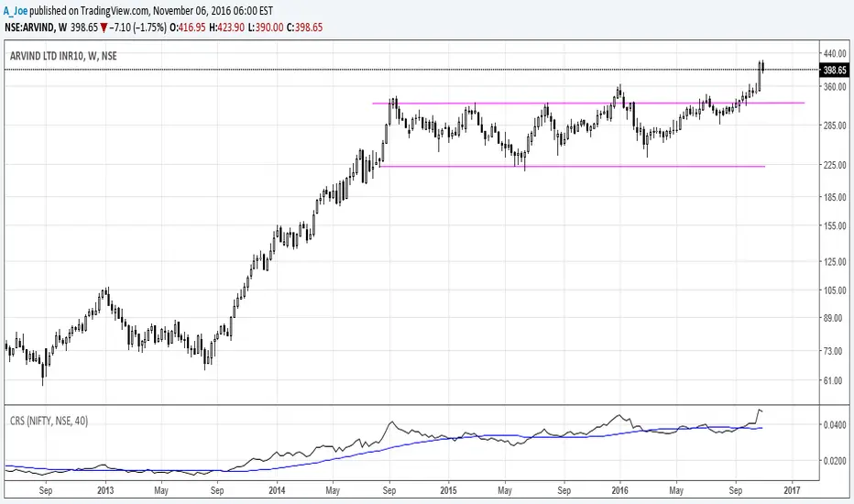Click the 398.65 current price tag
This screenshot has height=504, width=854.
coord(835,70)
